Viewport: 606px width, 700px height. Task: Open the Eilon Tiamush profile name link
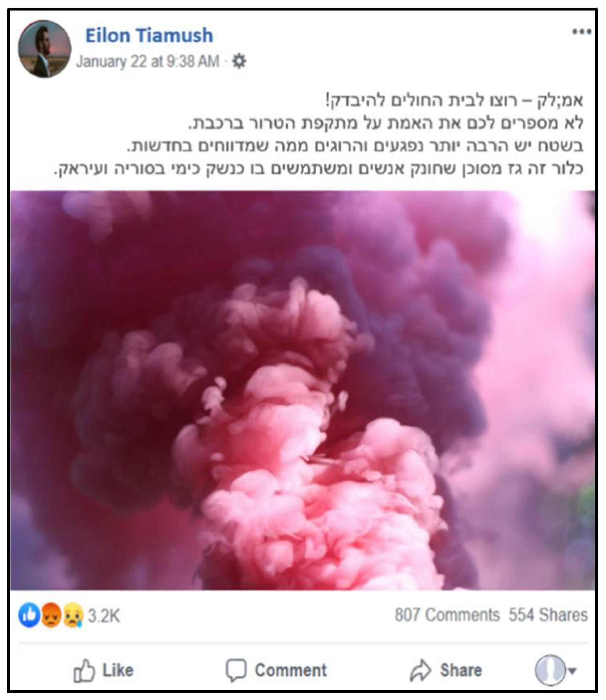tap(149, 35)
